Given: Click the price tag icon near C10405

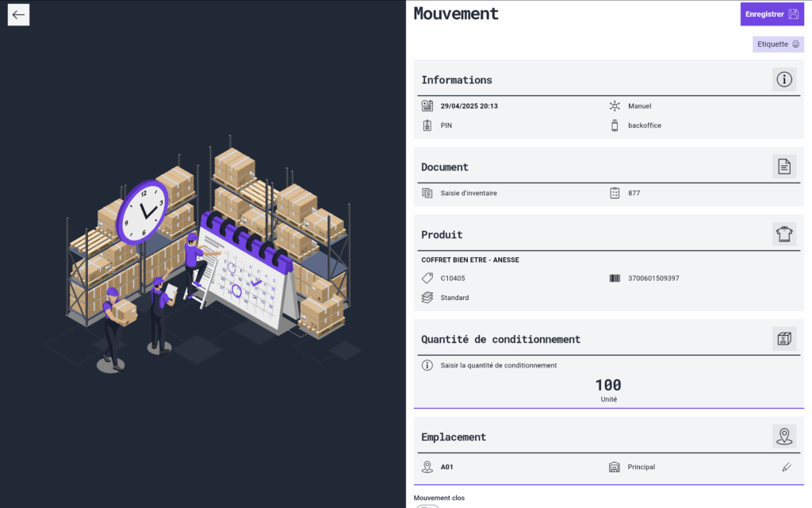Looking at the screenshot, I should [x=427, y=279].
